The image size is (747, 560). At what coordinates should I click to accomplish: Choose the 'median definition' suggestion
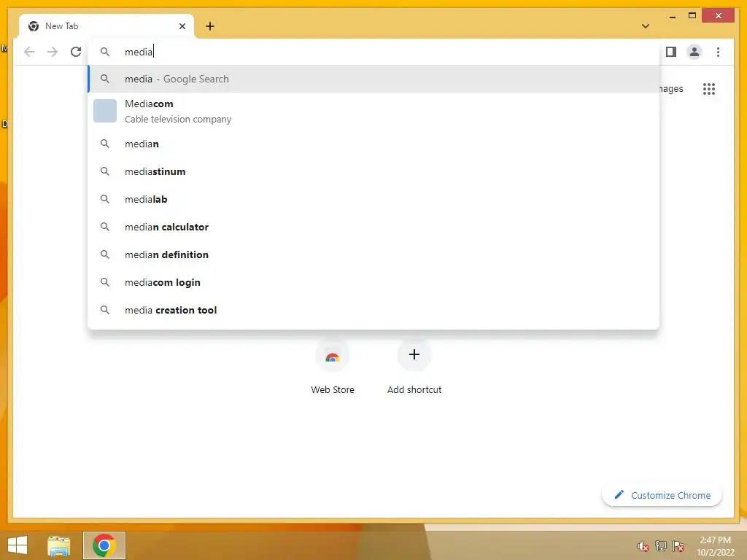click(374, 254)
